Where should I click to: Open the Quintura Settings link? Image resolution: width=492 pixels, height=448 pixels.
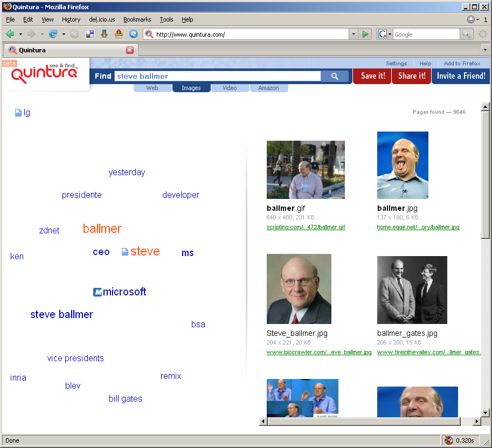pyautogui.click(x=396, y=64)
